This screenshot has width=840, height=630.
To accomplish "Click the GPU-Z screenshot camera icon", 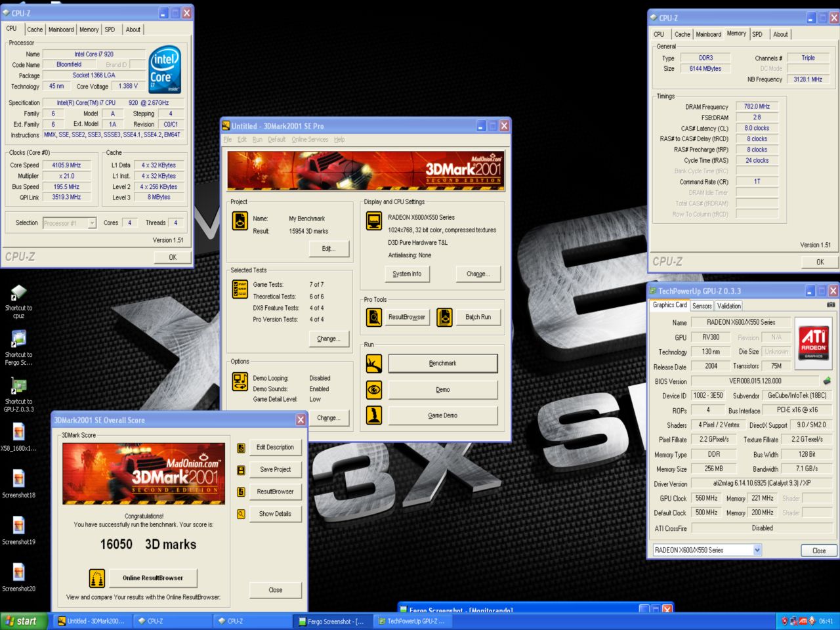I will [831, 304].
